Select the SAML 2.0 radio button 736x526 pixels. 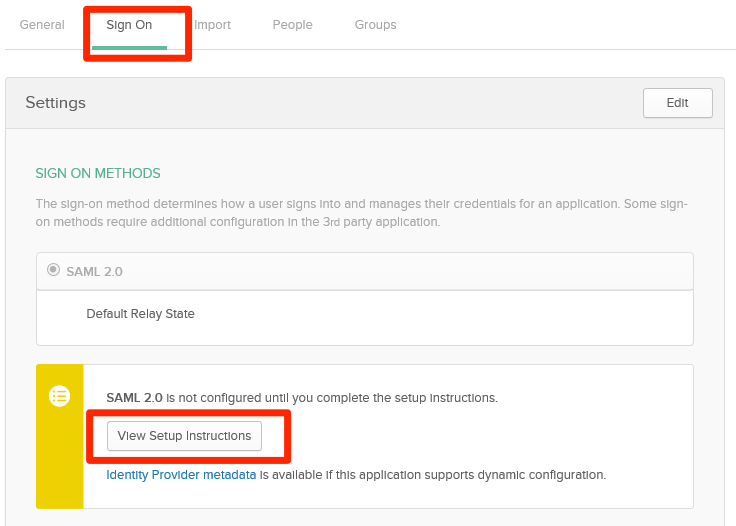click(x=54, y=270)
